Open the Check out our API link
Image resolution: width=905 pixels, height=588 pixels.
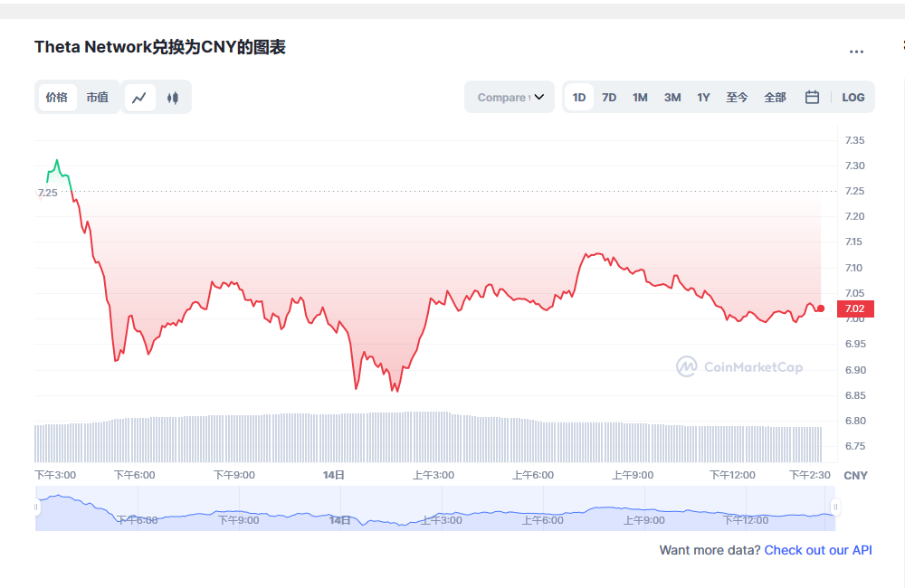click(x=818, y=550)
